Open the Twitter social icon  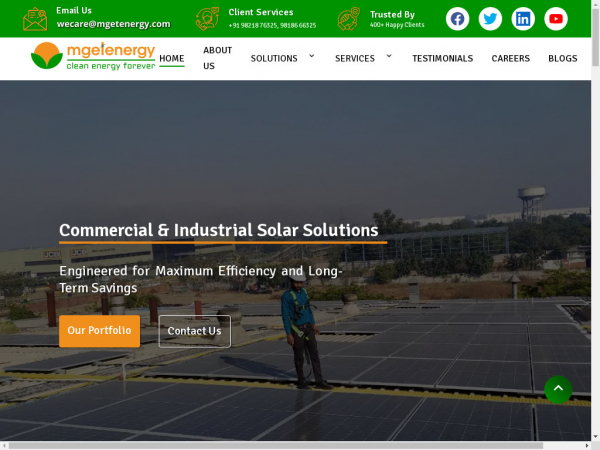tap(490, 19)
